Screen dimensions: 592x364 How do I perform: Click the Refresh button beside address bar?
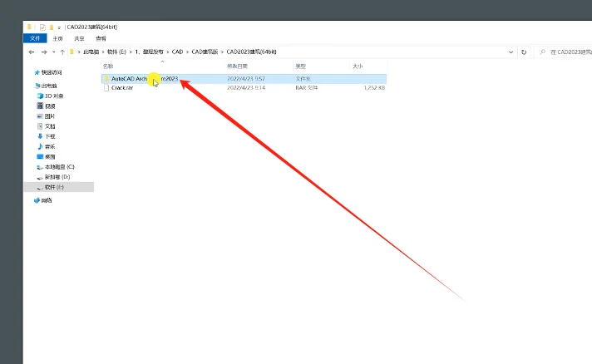coord(524,52)
